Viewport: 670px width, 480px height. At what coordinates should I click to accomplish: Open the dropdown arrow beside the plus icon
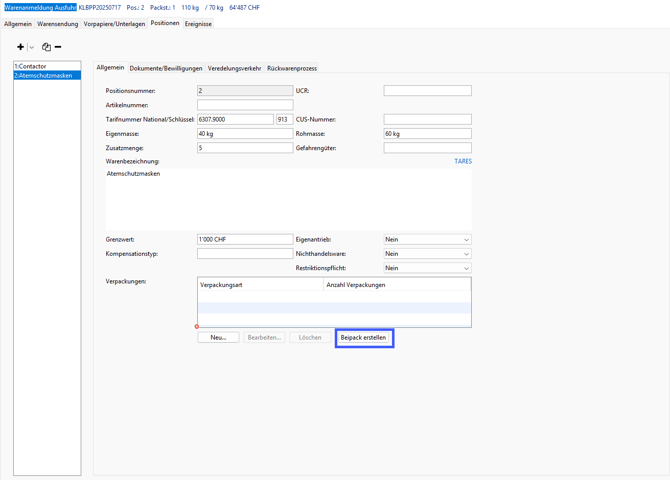click(x=32, y=47)
